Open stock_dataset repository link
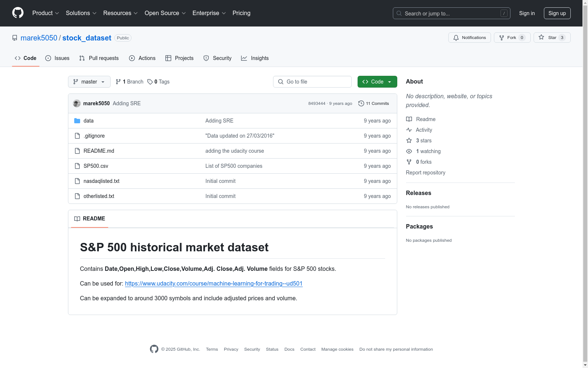Screen dimensions: 588x368 pyautogui.click(x=87, y=38)
